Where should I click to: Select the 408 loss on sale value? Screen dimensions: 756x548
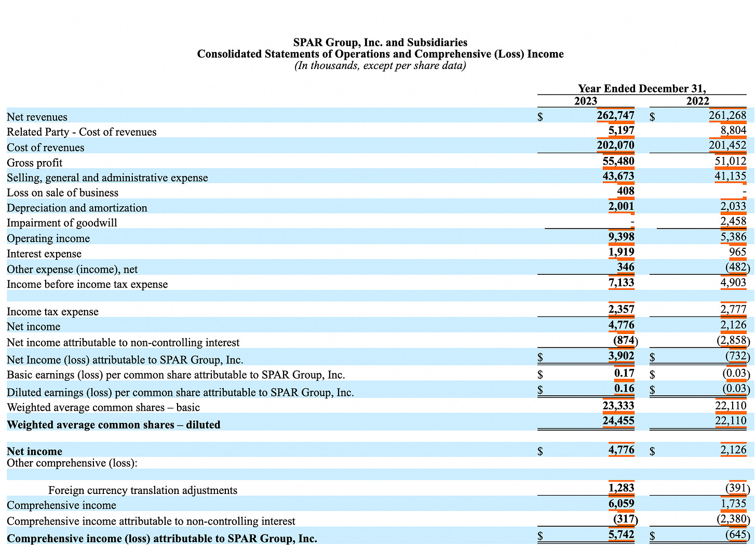point(626,191)
